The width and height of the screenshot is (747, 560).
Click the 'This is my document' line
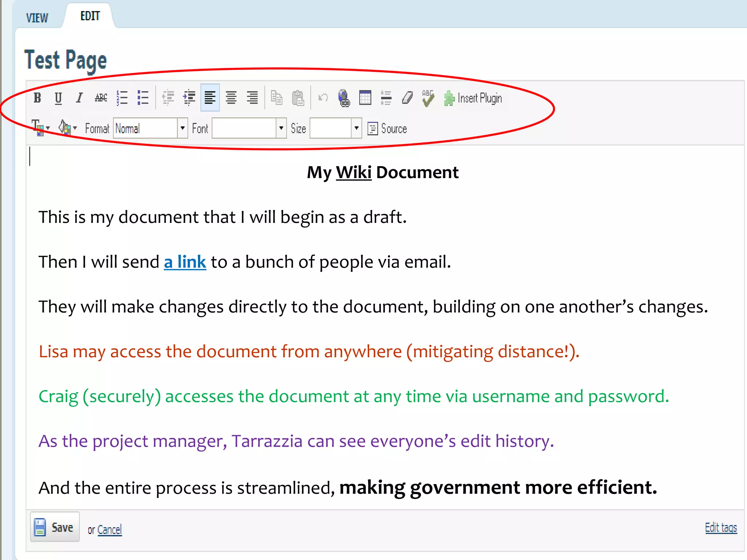coord(222,218)
